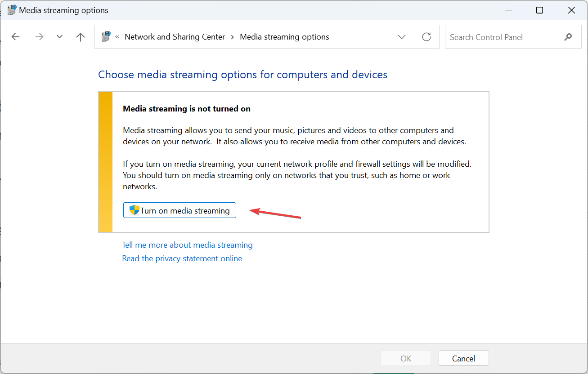Expand the collapsed breadcrumb double-chevron
Image resolution: width=588 pixels, height=374 pixels.
point(118,36)
